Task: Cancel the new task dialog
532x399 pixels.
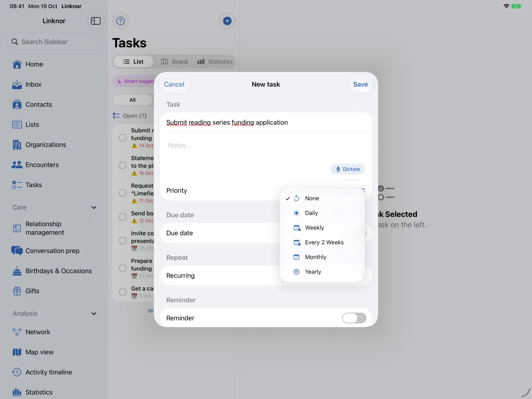Action: click(x=174, y=84)
